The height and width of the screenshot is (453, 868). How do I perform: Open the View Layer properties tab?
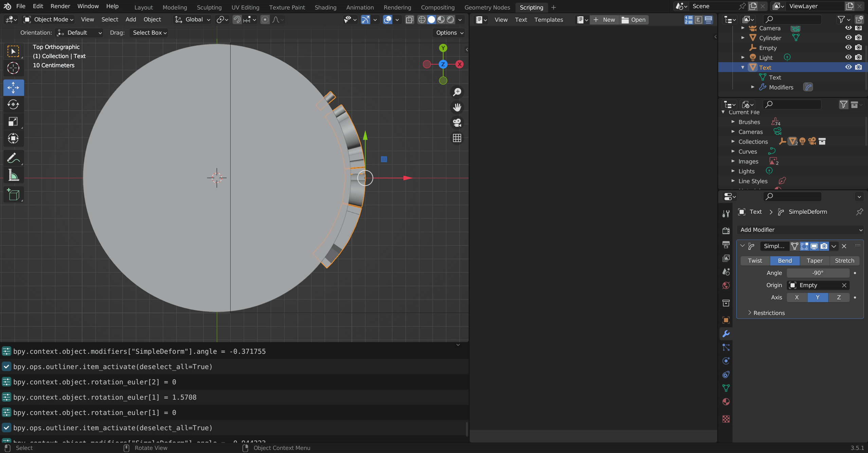[x=726, y=258]
